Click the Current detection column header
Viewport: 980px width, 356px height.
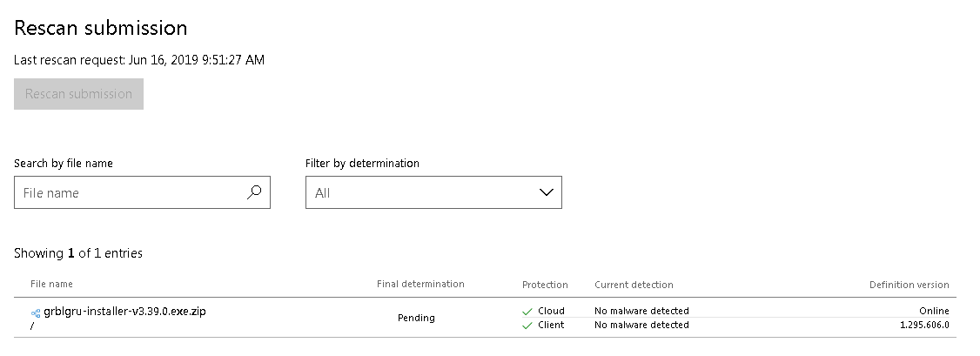coord(634,285)
